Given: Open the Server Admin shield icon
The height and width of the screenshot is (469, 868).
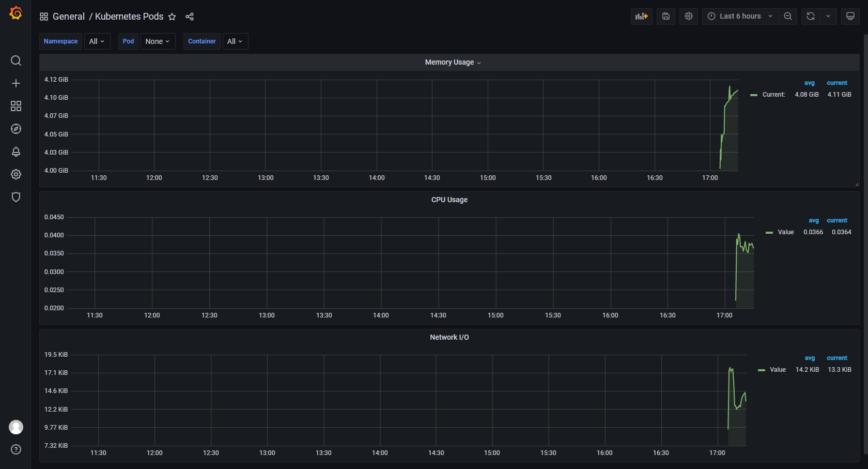Looking at the screenshot, I should (x=16, y=197).
